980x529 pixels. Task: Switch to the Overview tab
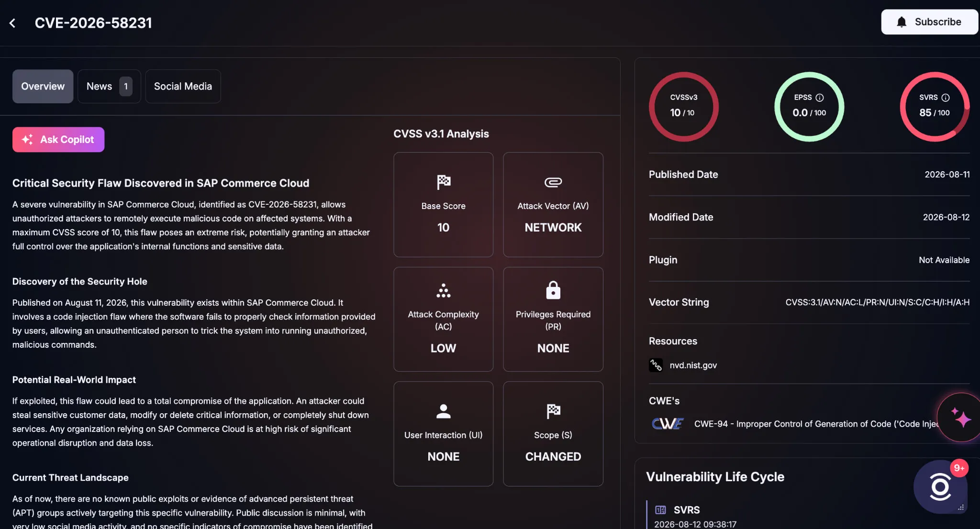[x=43, y=87]
